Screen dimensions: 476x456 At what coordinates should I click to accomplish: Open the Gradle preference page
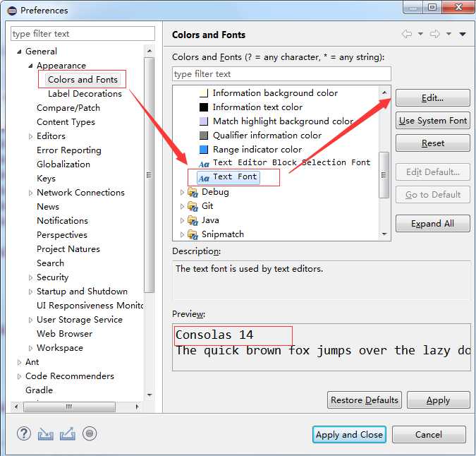[39, 390]
